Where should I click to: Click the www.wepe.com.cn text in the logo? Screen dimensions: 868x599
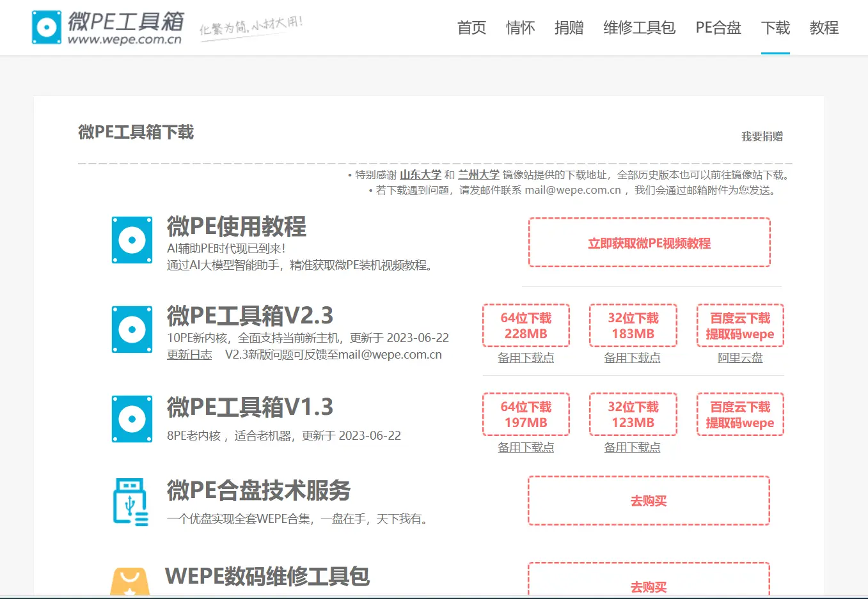(x=125, y=40)
